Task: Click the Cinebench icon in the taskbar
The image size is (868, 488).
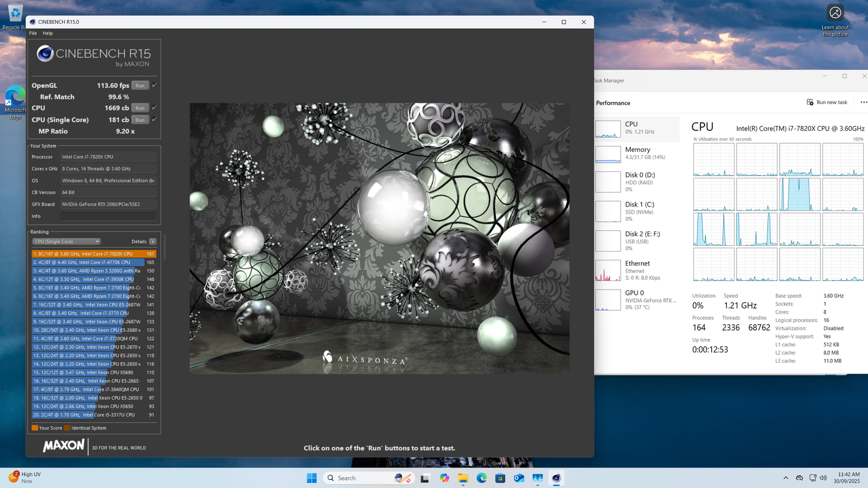Action: (556, 478)
